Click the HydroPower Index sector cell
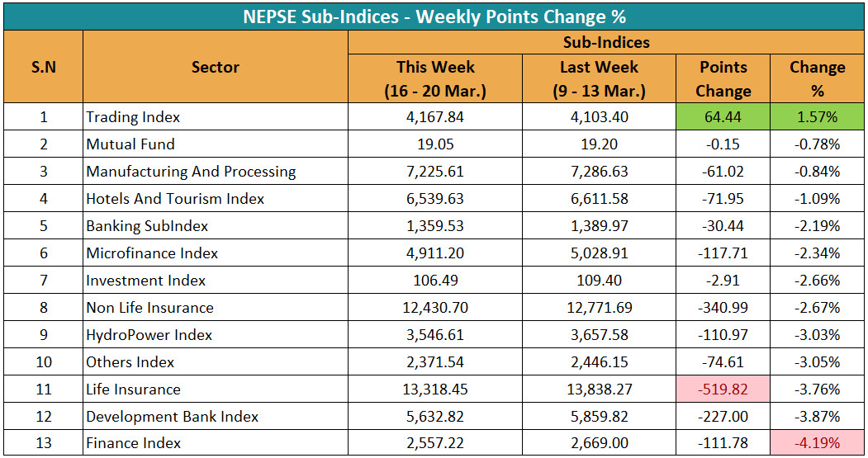Image resolution: width=868 pixels, height=458 pixels. 149,334
